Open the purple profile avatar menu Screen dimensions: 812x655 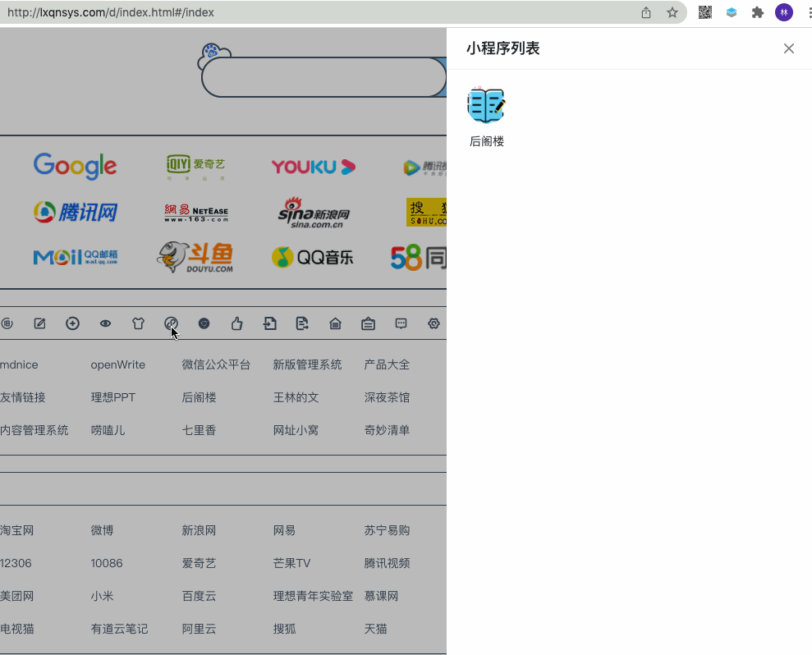(783, 12)
